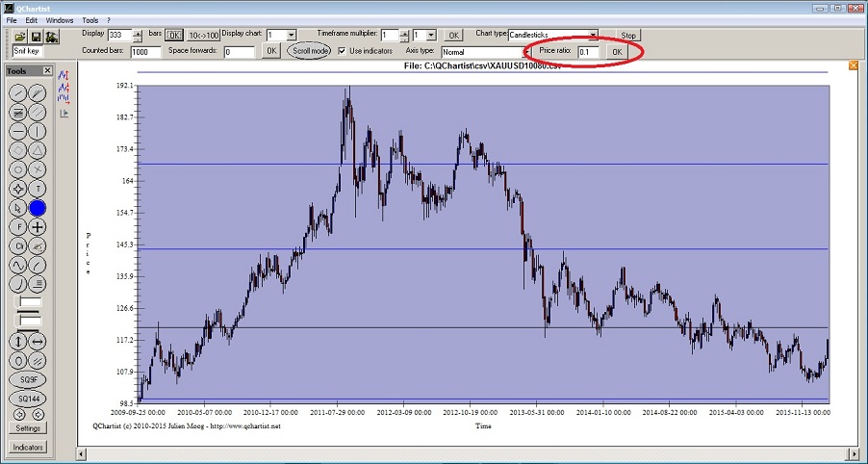Select the text T tool
Image resolution: width=868 pixels, height=464 pixels.
tap(38, 188)
